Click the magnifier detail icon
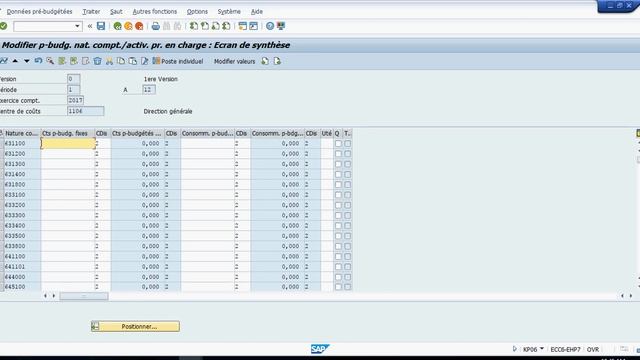Viewport: 640px width, 360px height. [x=50, y=61]
